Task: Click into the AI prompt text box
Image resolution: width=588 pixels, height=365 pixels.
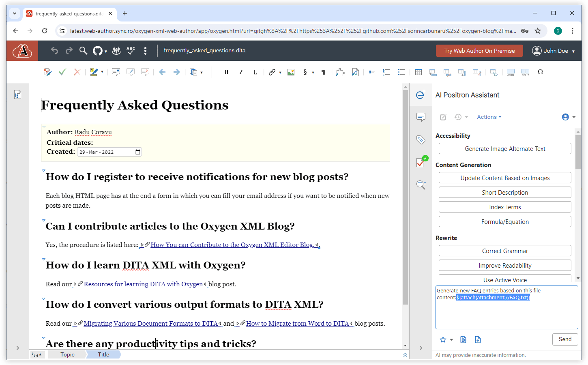Action: [x=507, y=307]
